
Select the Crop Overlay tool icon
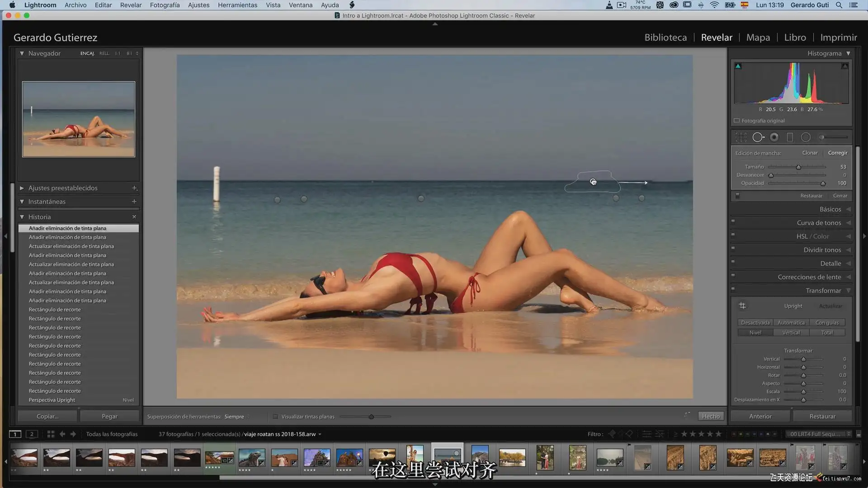741,137
